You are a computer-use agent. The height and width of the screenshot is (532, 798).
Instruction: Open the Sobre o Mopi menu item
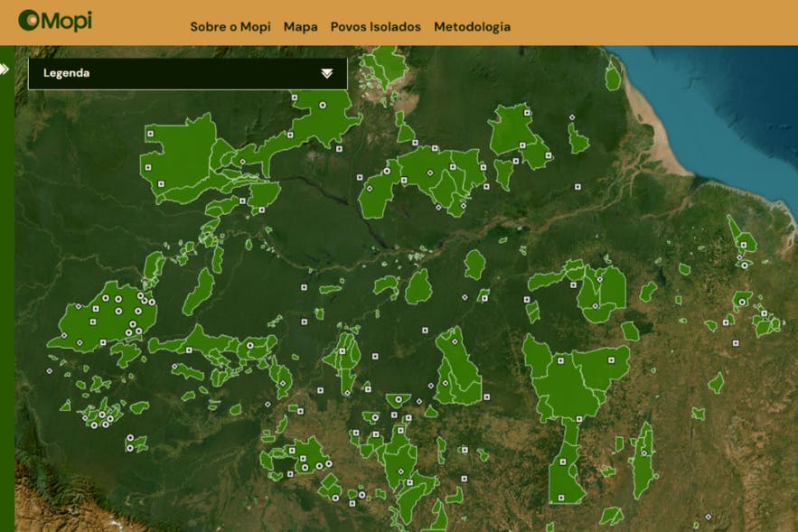point(229,27)
